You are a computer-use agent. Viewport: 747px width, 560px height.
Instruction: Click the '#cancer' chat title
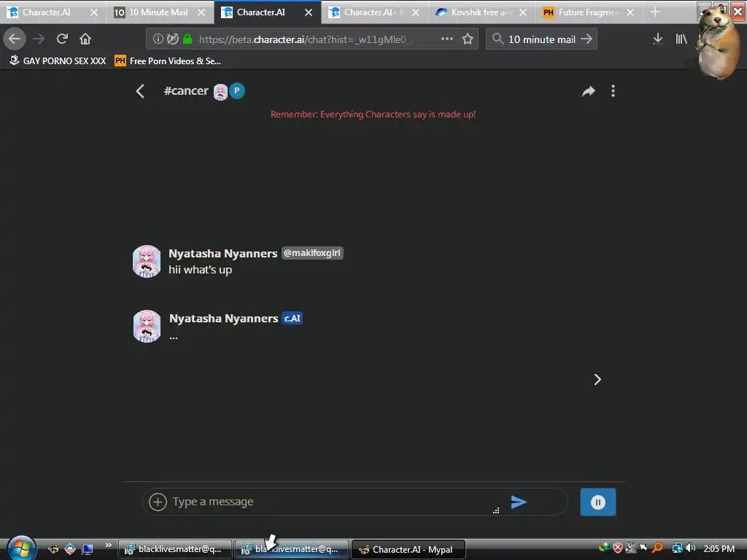[186, 91]
